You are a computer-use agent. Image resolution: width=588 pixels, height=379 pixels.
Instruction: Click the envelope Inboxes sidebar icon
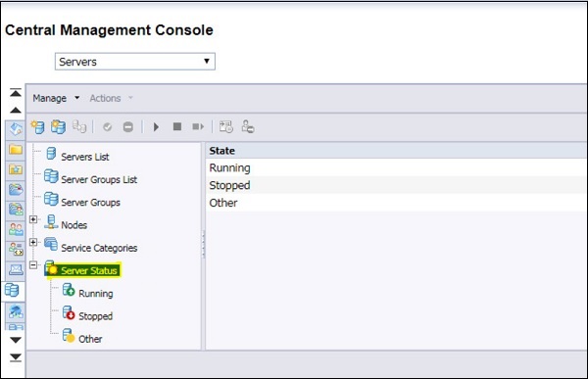(16, 269)
